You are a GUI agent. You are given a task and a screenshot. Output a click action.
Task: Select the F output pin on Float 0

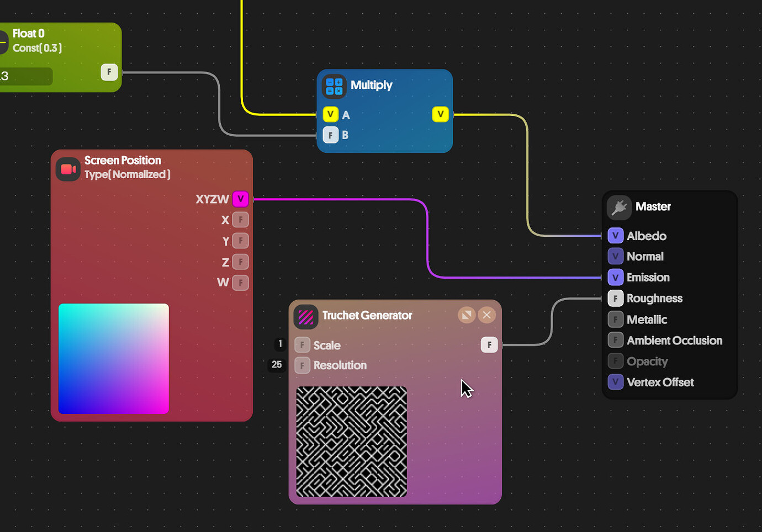click(x=109, y=72)
